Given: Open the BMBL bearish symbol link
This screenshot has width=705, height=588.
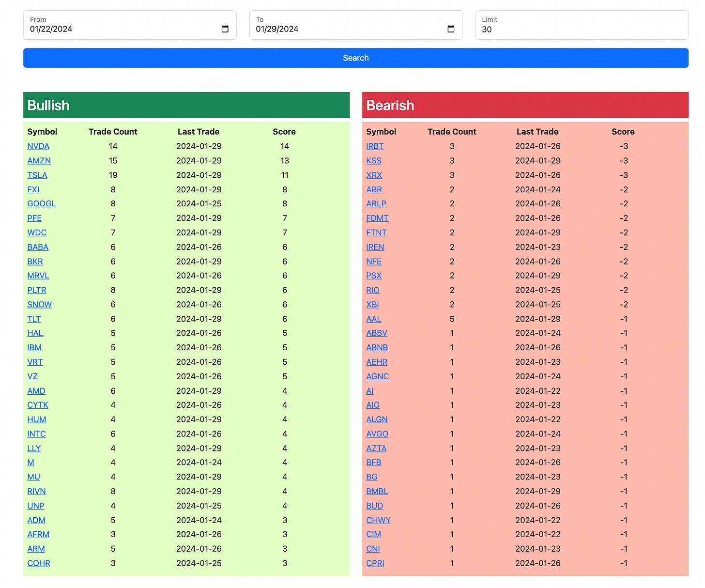Looking at the screenshot, I should pyautogui.click(x=377, y=491).
